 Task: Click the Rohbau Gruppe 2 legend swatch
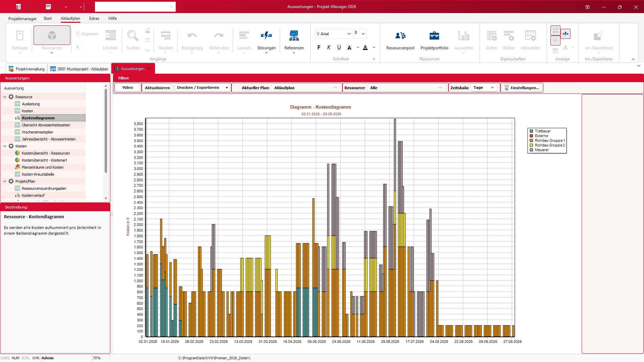531,145
